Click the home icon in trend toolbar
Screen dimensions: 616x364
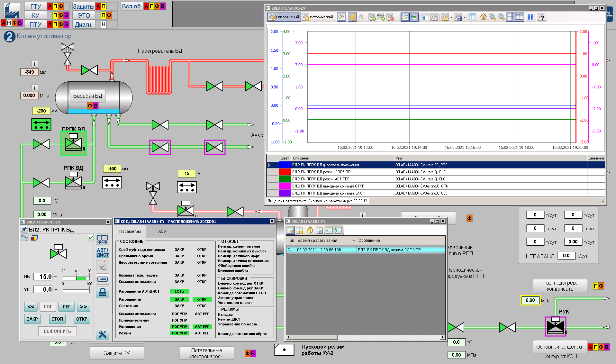pyautogui.click(x=483, y=17)
